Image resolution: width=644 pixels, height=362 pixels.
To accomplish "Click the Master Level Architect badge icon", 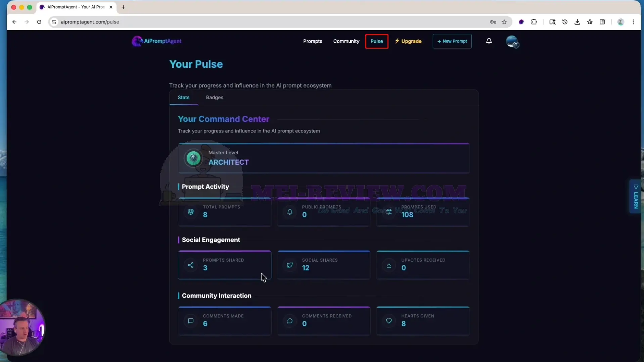I will click(193, 158).
